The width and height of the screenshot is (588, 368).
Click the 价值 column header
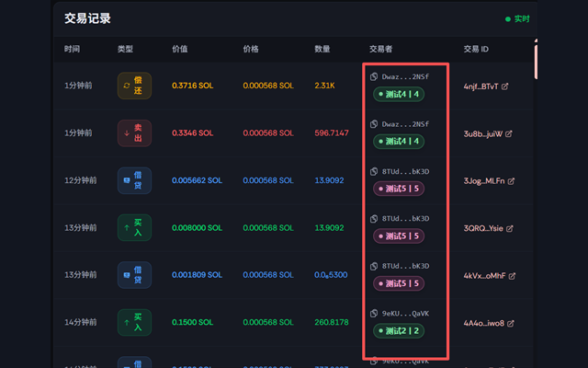pos(180,49)
